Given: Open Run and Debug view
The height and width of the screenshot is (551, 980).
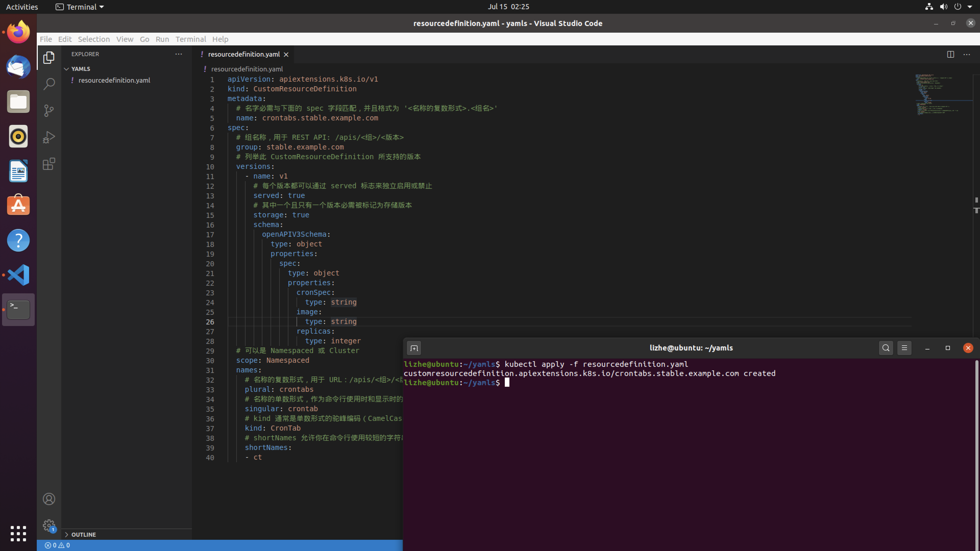Looking at the screenshot, I should [49, 137].
